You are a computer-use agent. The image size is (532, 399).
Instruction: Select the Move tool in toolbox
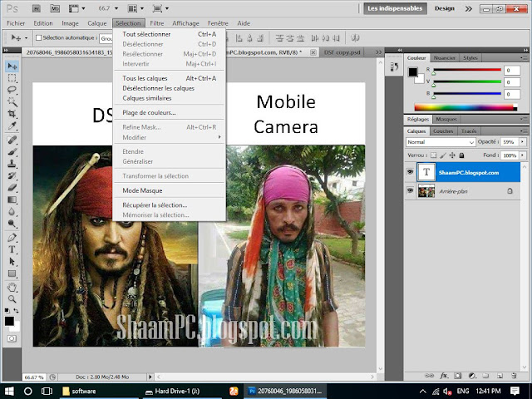tap(12, 66)
